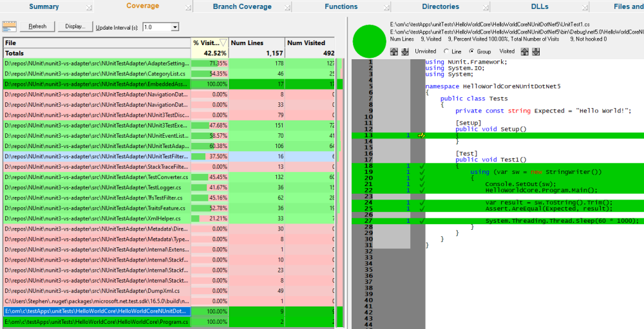This screenshot has width=644, height=329.
Task: Click the check mark on line 25
Action: (422, 209)
